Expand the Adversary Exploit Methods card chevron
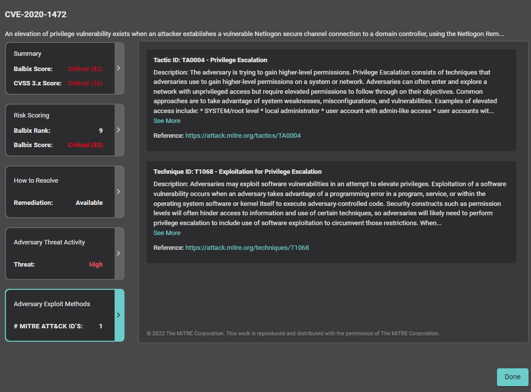The image size is (531, 392). click(119, 315)
